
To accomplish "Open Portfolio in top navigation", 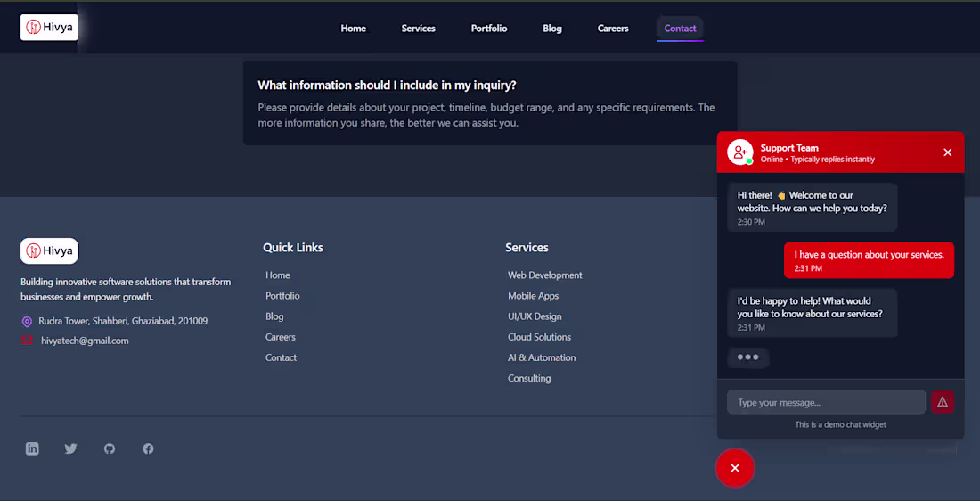I will pyautogui.click(x=489, y=29).
